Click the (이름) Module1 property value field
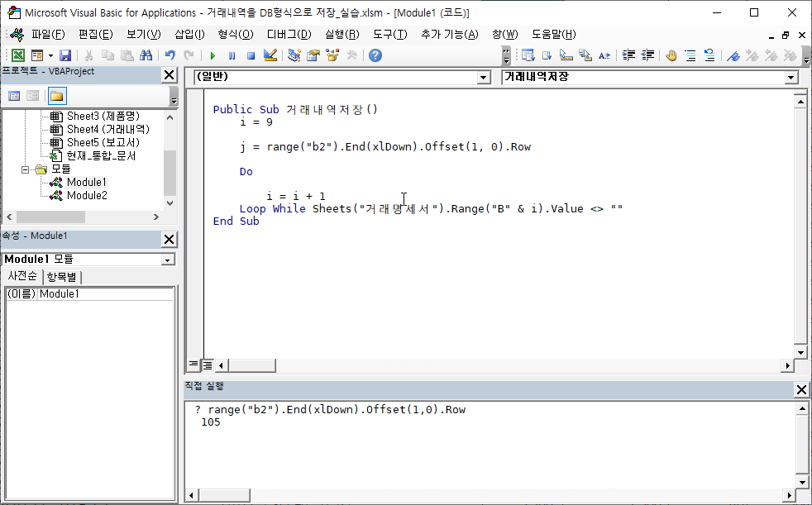This screenshot has width=812, height=505. pyautogui.click(x=106, y=294)
